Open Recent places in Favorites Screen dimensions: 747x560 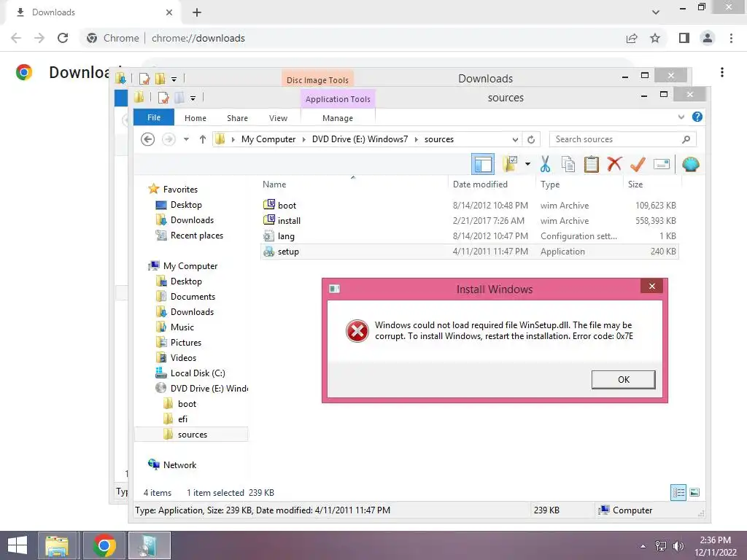pos(196,236)
